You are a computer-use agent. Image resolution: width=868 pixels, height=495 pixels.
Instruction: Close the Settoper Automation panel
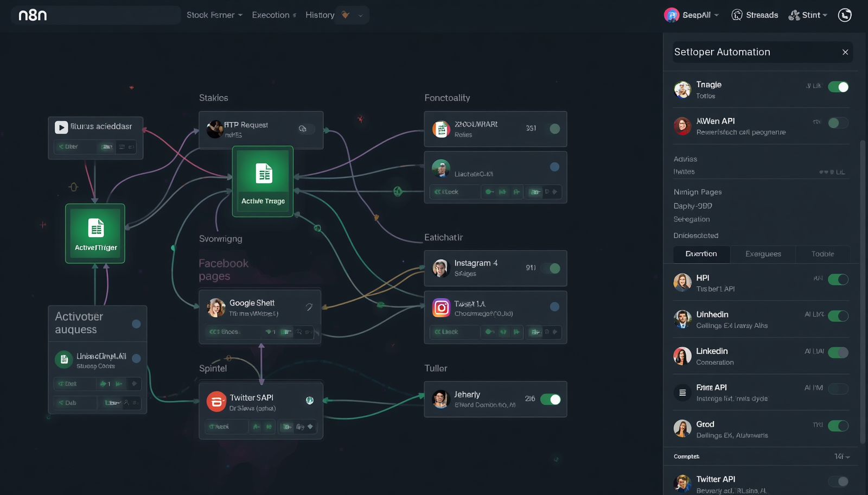point(845,52)
